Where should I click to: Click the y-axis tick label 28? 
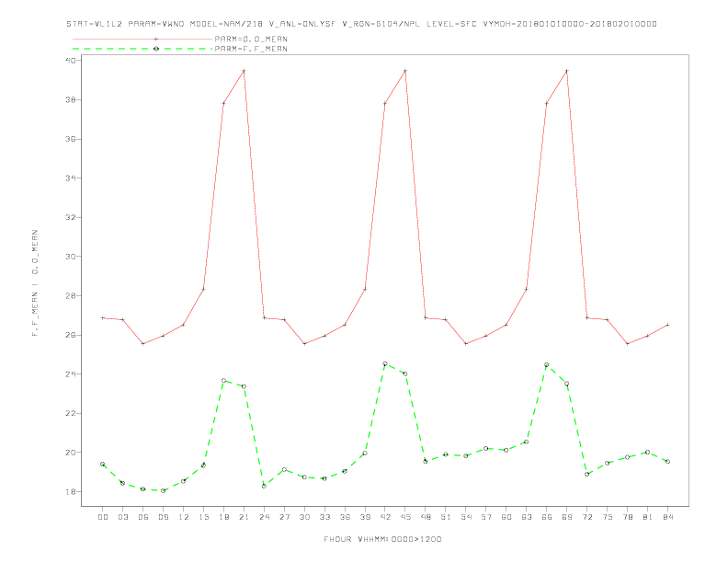click(72, 296)
